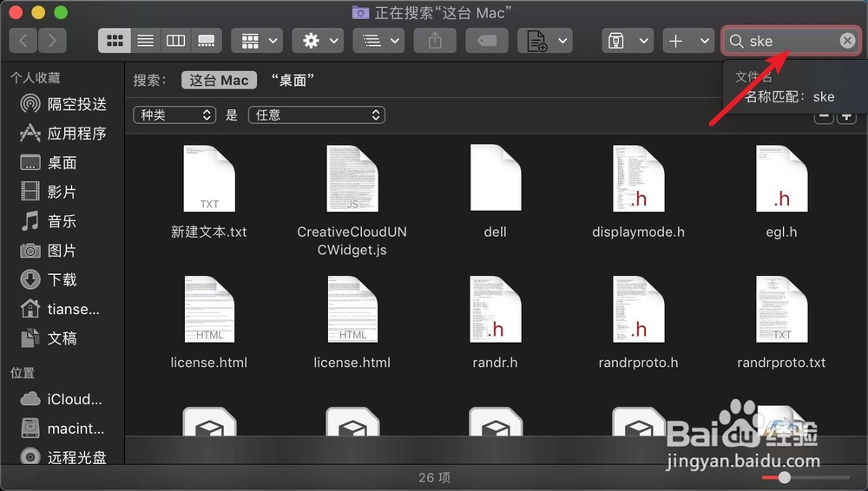Adjust the icon size slider
The image size is (868, 491).
coord(785,477)
